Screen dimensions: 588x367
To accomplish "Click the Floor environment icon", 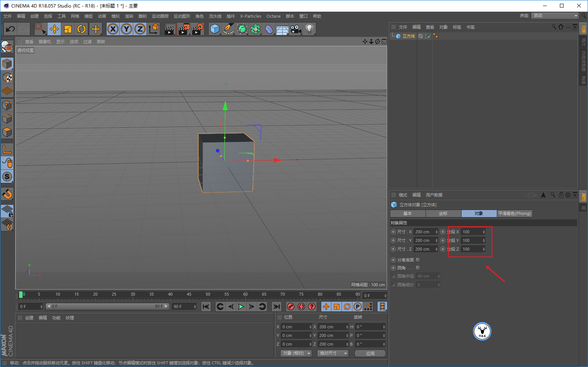I will (x=282, y=29).
